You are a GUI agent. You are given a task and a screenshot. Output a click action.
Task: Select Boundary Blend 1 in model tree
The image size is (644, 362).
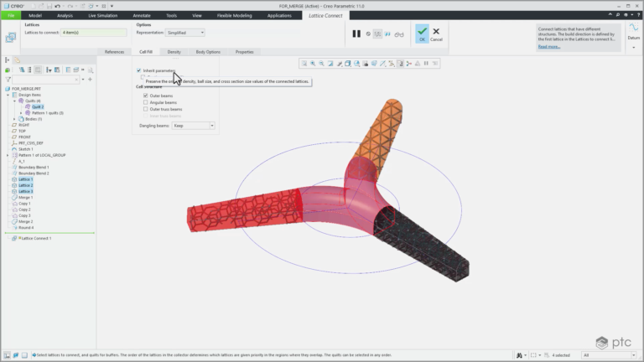tap(34, 168)
